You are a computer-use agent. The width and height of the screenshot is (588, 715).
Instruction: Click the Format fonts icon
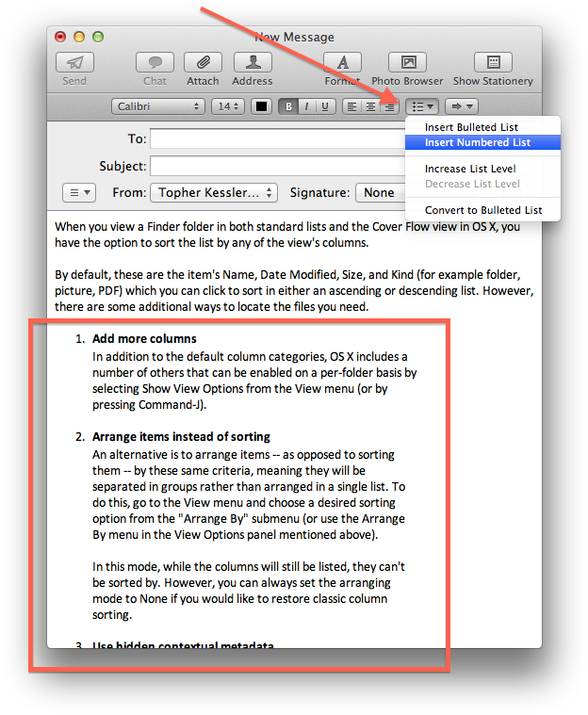(x=342, y=63)
